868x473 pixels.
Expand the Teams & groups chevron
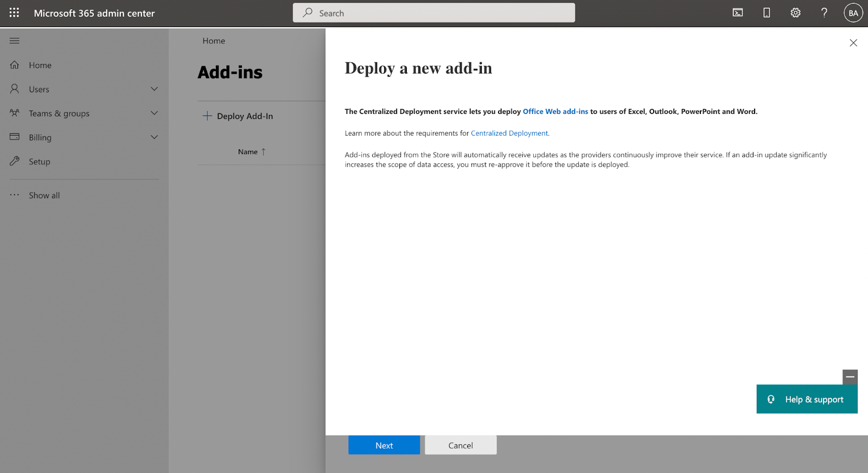click(x=154, y=113)
